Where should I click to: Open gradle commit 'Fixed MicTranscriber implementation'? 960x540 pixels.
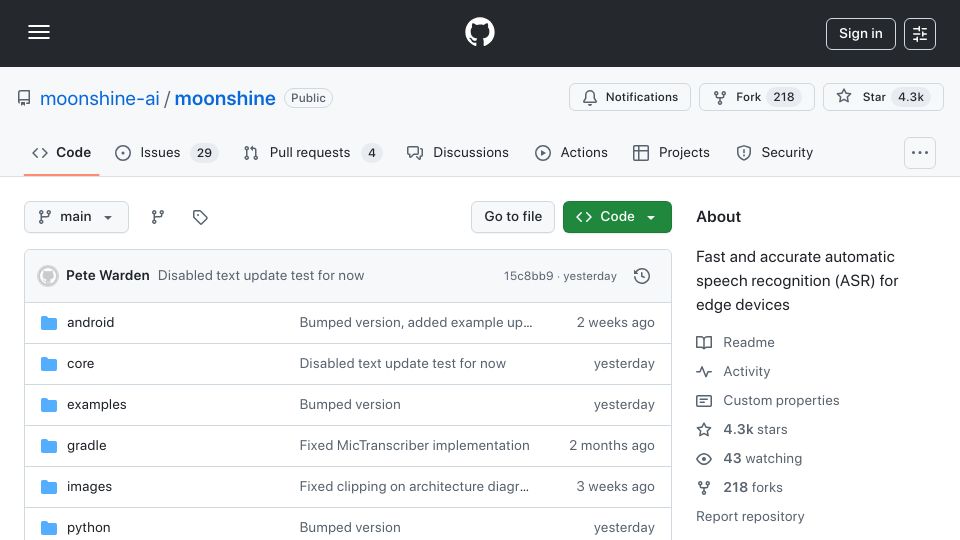[414, 446]
